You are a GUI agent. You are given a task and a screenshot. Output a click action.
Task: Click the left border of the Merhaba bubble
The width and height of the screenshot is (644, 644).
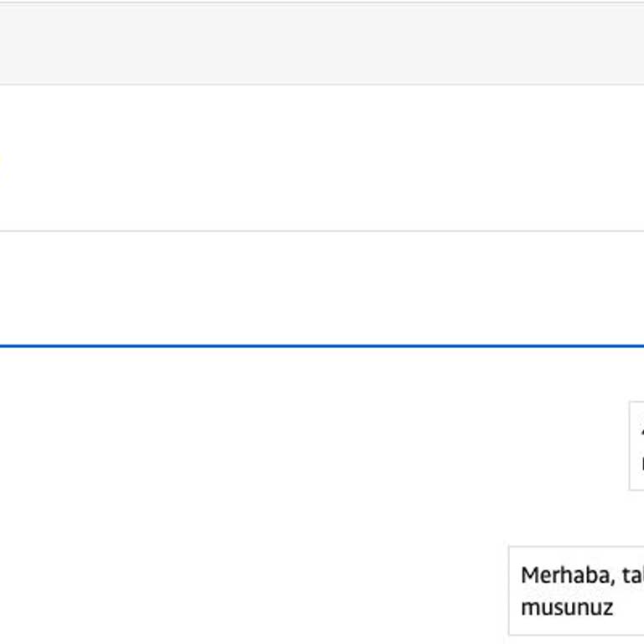[509, 590]
